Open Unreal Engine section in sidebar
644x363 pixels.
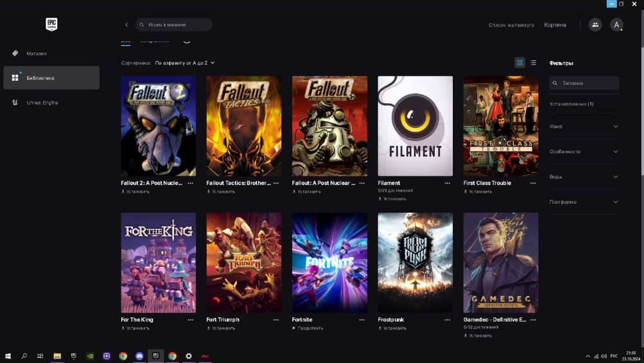52,103
